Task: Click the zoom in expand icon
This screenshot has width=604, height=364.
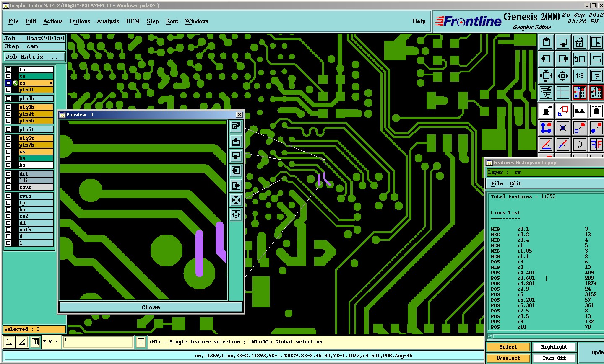Action: pos(546,76)
